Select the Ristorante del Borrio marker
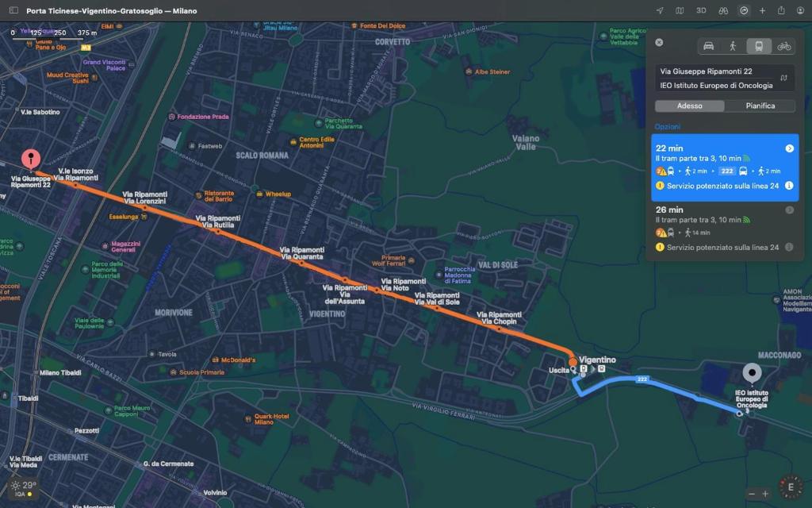The image size is (812, 508). (198, 195)
